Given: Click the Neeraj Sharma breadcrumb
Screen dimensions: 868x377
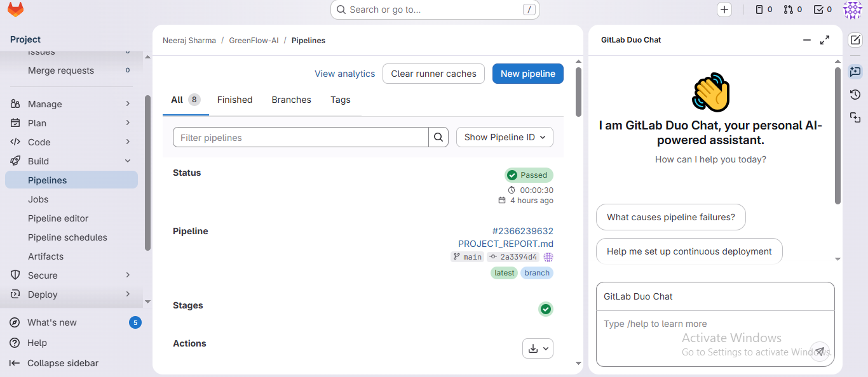Looking at the screenshot, I should 189,41.
